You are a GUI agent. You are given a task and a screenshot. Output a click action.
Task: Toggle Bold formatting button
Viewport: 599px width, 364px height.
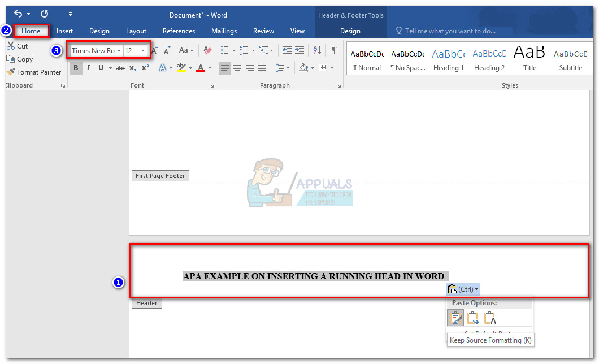pyautogui.click(x=75, y=68)
